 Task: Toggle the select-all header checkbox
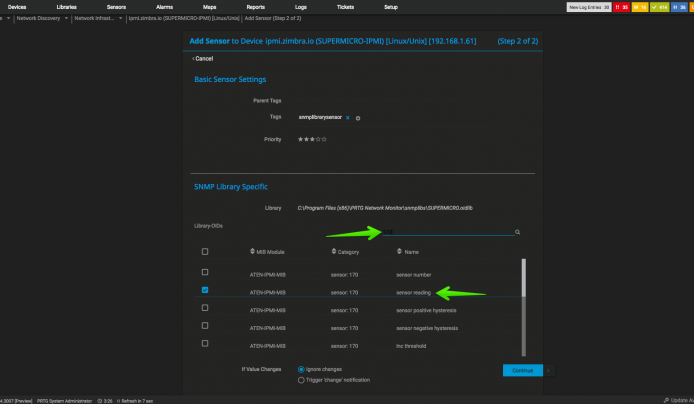pos(205,251)
